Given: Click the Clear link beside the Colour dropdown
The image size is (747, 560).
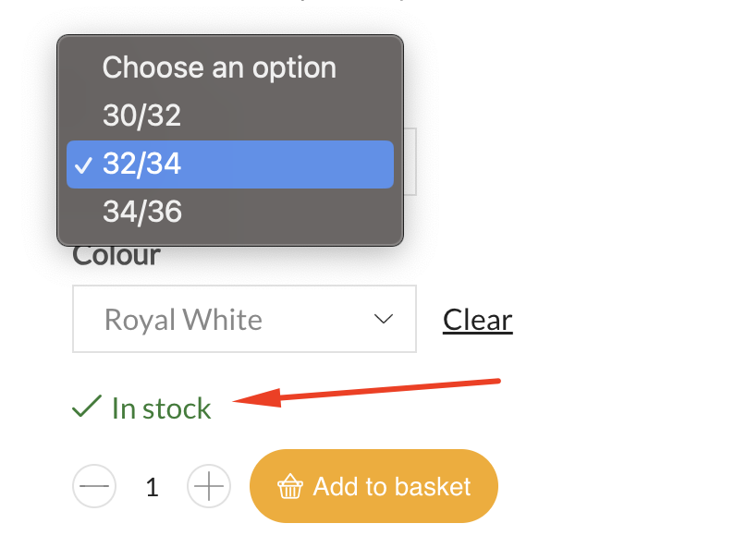Looking at the screenshot, I should tap(478, 320).
